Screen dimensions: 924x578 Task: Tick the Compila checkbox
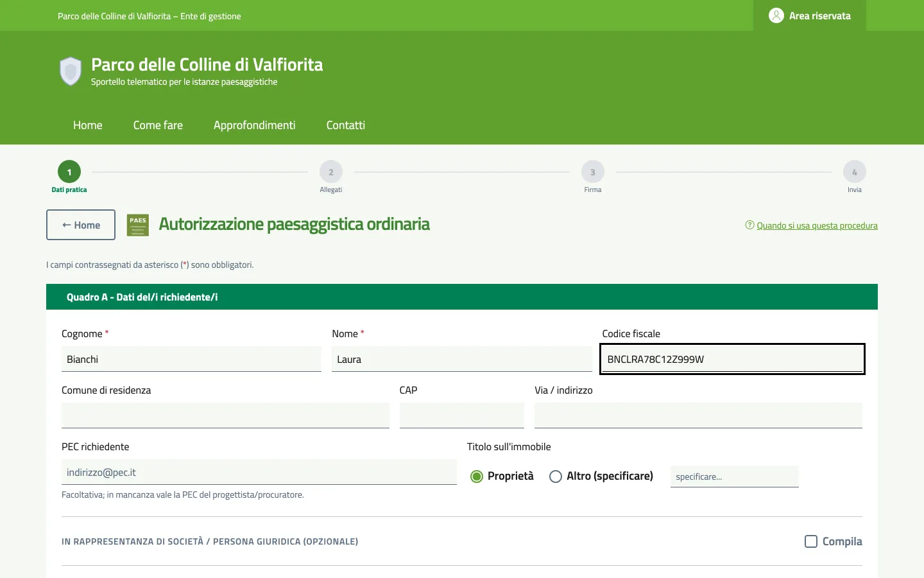pos(811,541)
